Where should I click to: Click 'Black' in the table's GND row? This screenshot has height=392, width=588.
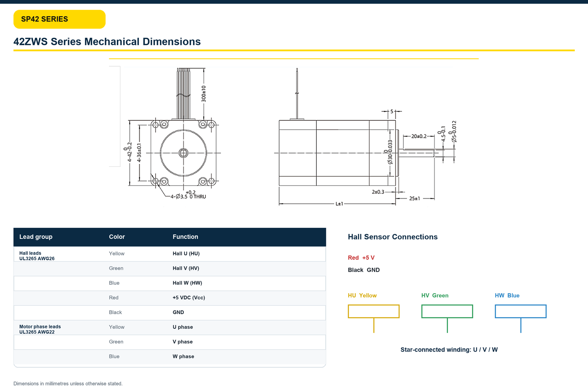(x=115, y=312)
